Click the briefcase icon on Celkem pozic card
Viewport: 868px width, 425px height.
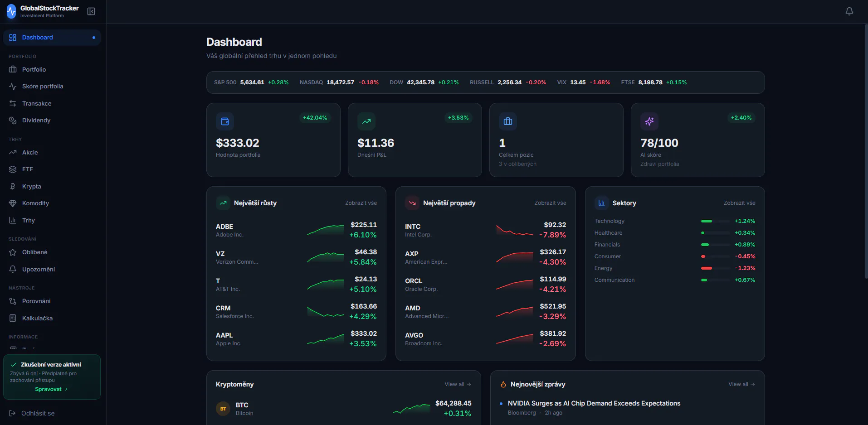[x=508, y=121]
